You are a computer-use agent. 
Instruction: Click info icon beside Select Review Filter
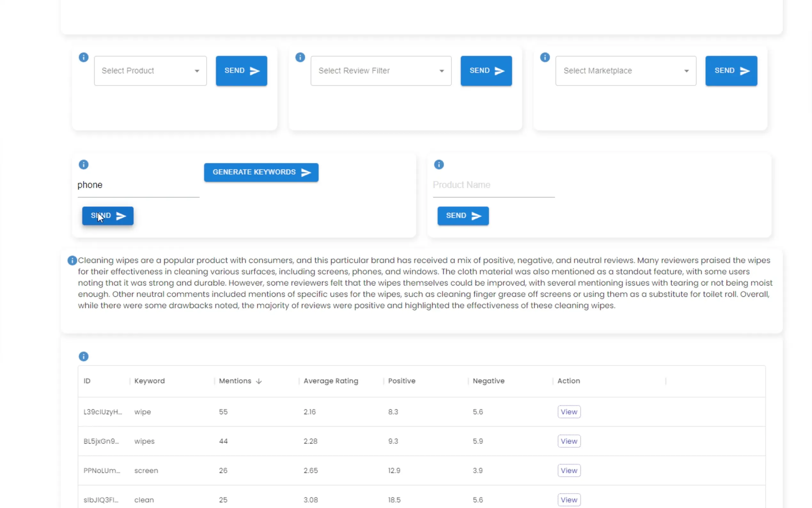pos(300,58)
